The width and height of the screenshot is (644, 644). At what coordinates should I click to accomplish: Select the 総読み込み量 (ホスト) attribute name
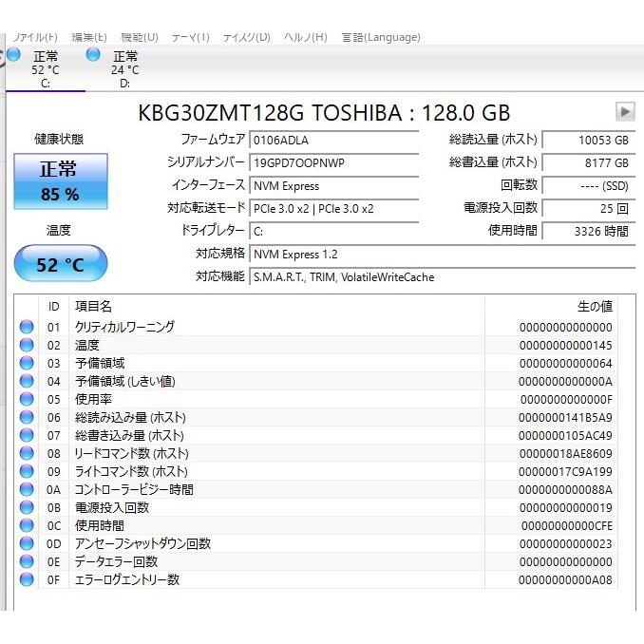[x=130, y=417]
